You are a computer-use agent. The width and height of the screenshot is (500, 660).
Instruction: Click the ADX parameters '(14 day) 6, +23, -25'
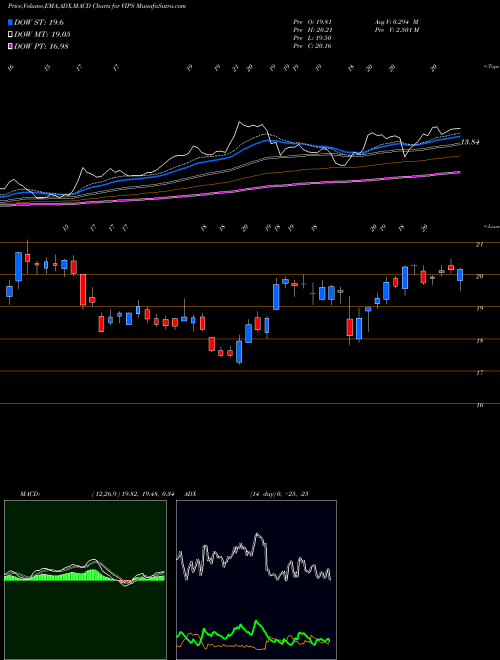point(279,494)
